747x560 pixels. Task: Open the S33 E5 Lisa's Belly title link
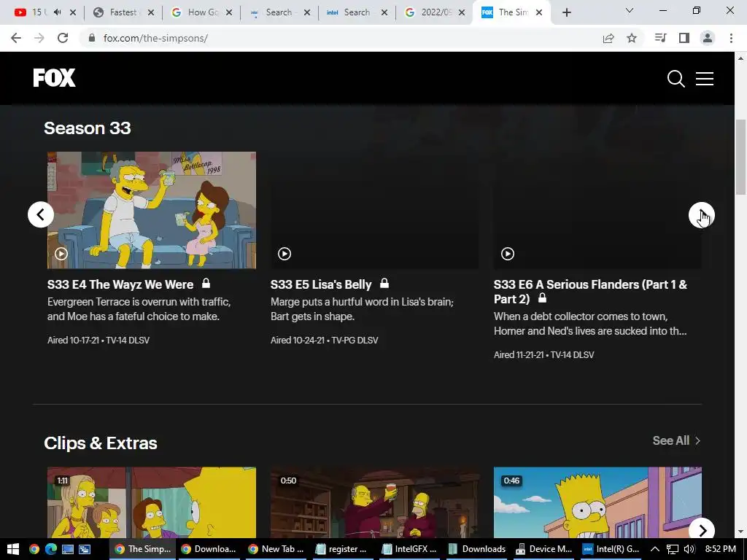point(321,284)
